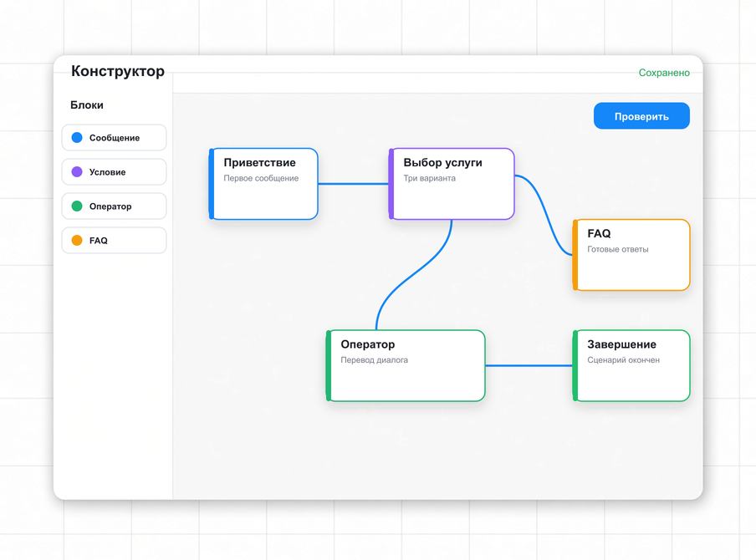Select the Оператор node on canvas
This screenshot has height=560, width=756.
(x=406, y=366)
